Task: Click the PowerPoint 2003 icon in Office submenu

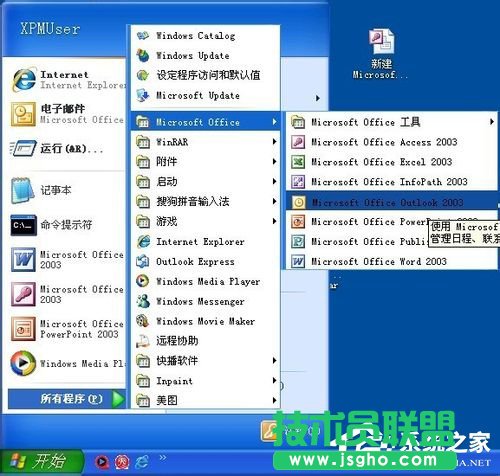Action: pos(298,222)
